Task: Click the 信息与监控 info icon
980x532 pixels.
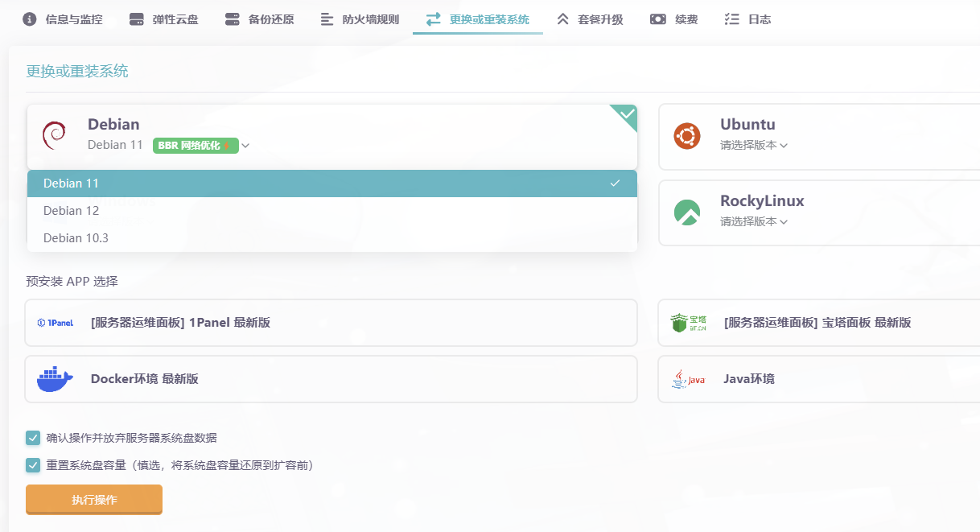Action: pos(30,19)
